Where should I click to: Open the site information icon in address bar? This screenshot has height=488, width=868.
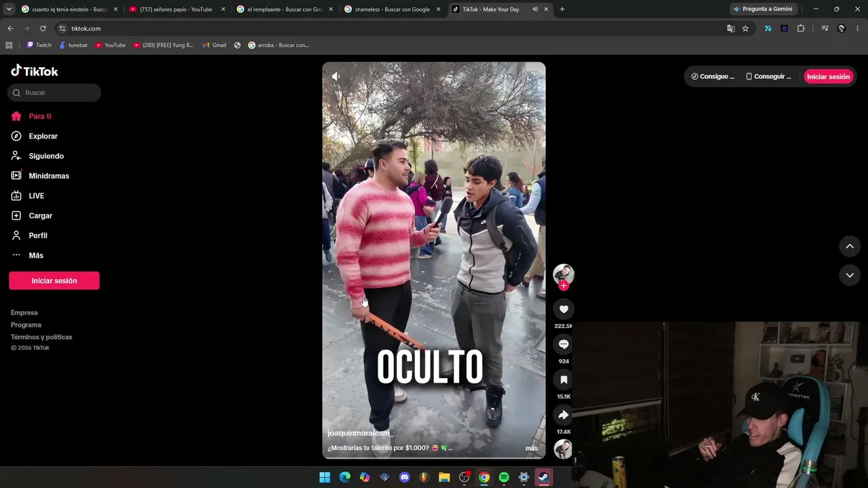[x=62, y=28]
